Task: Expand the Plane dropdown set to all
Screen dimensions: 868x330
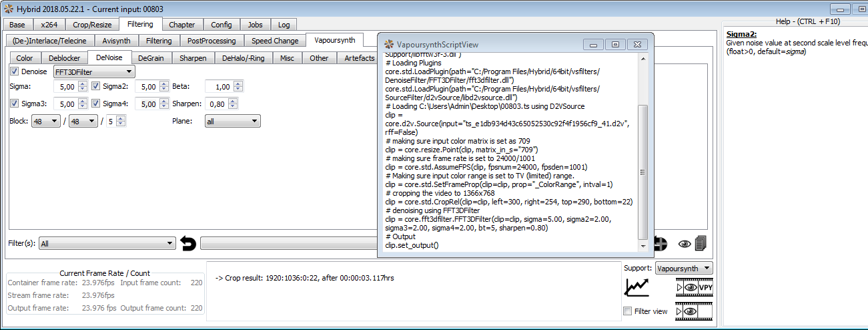Action: tap(232, 122)
